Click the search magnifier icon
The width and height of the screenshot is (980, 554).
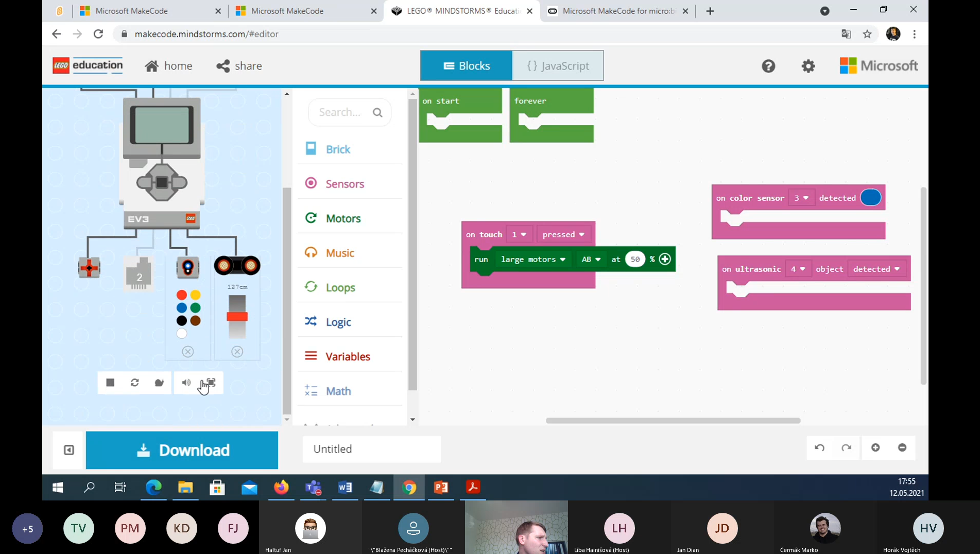(377, 112)
